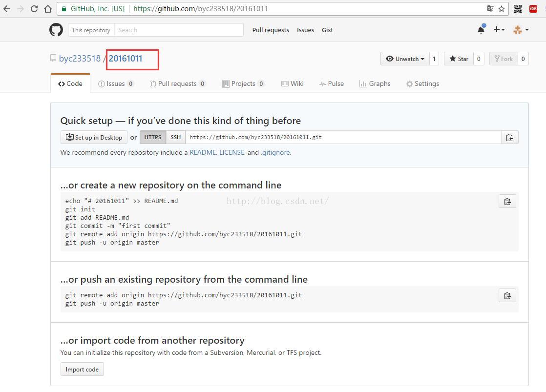Click the Fork button
The width and height of the screenshot is (546, 392).
point(504,59)
